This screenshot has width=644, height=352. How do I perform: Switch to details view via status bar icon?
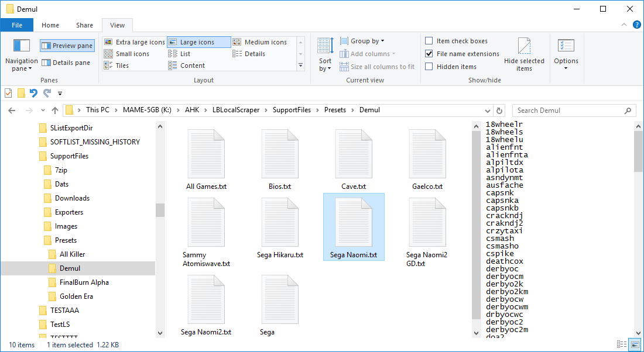coord(622,344)
